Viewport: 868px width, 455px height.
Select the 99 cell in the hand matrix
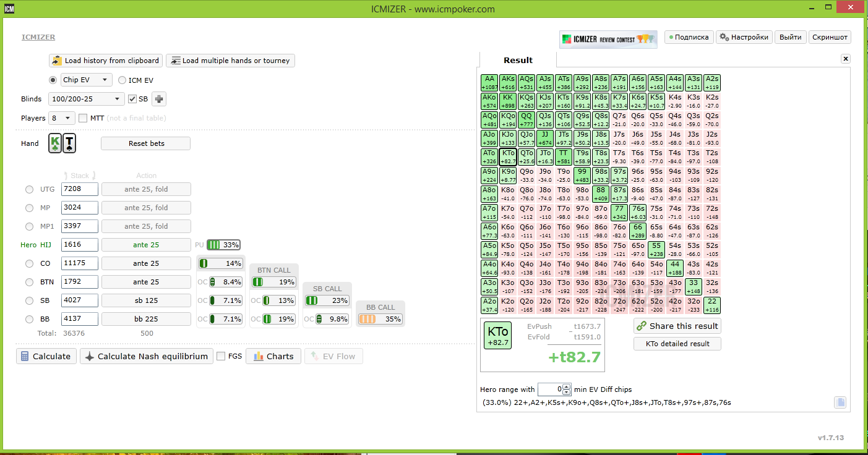(x=583, y=176)
